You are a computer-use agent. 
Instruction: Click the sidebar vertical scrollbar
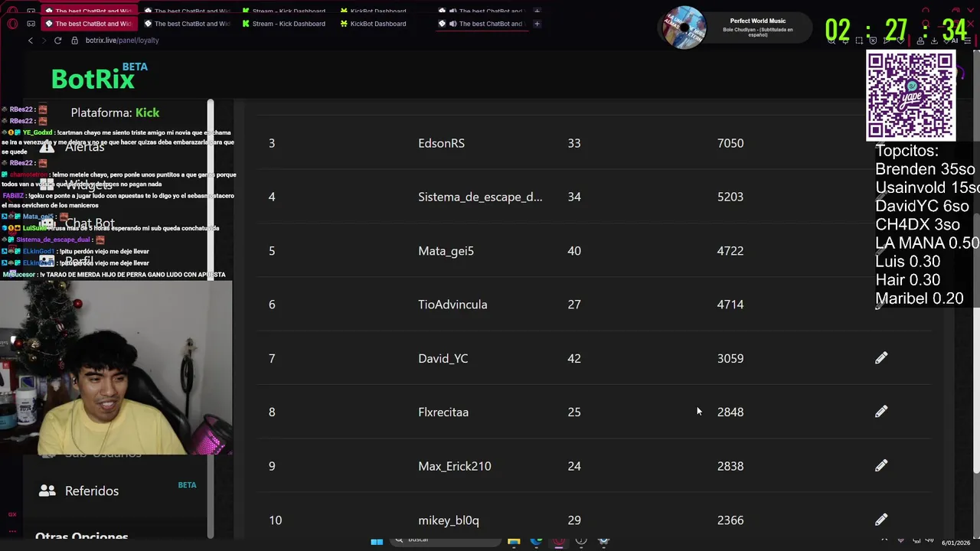click(x=210, y=318)
